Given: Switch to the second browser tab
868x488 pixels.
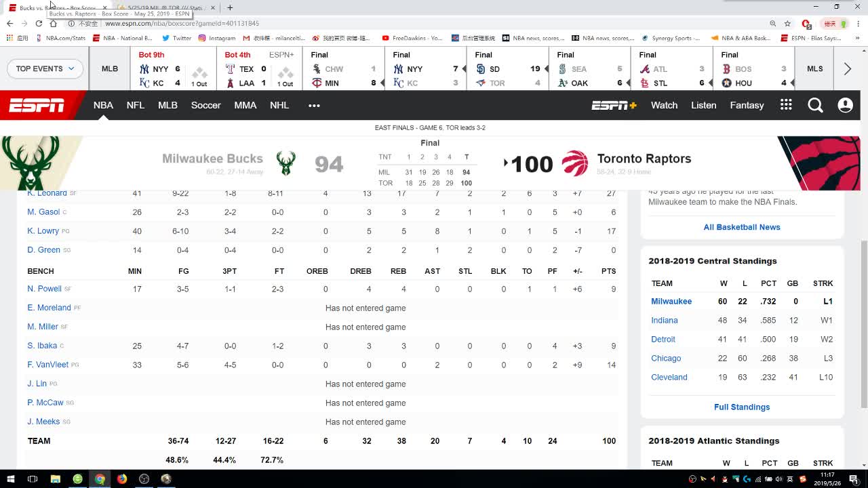Looking at the screenshot, I should [166, 7].
